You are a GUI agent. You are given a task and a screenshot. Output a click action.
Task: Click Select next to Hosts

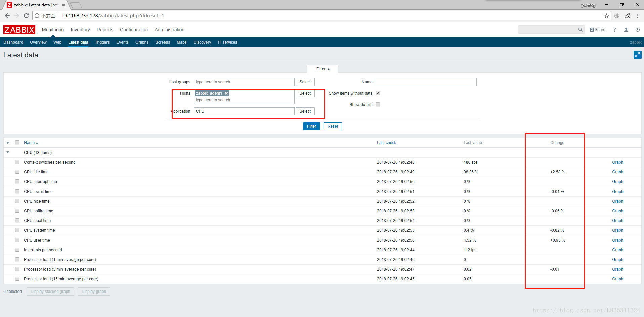pyautogui.click(x=305, y=93)
